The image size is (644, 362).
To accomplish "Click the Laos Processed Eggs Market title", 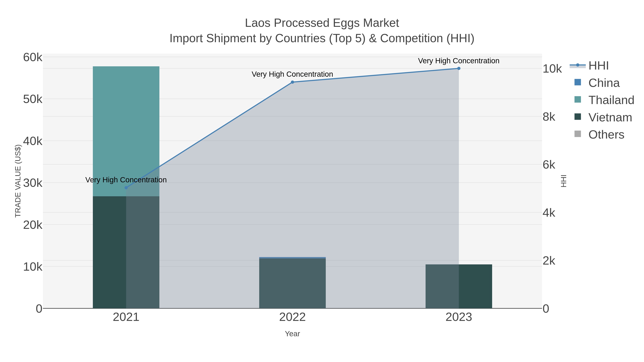I will (322, 23).
